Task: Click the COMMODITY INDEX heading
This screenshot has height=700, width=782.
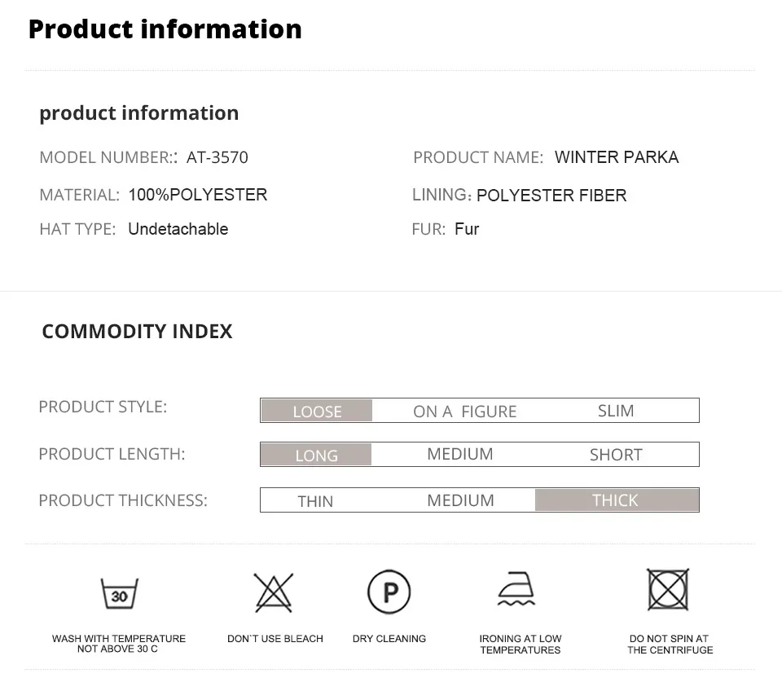Action: (x=137, y=332)
